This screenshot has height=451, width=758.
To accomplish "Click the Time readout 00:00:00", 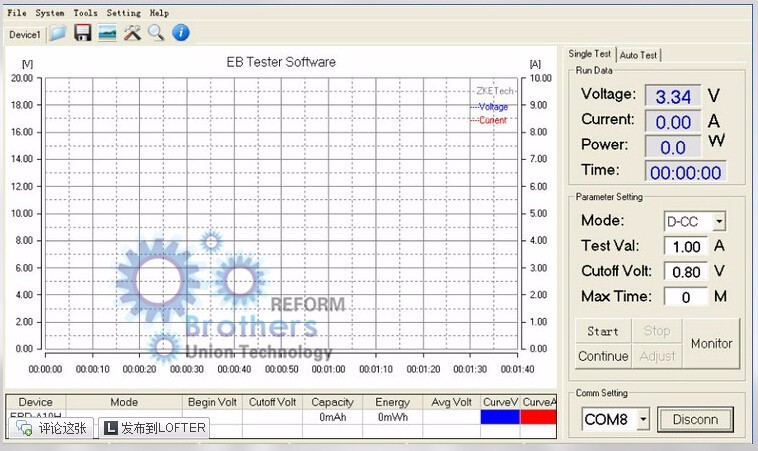I will (685, 172).
